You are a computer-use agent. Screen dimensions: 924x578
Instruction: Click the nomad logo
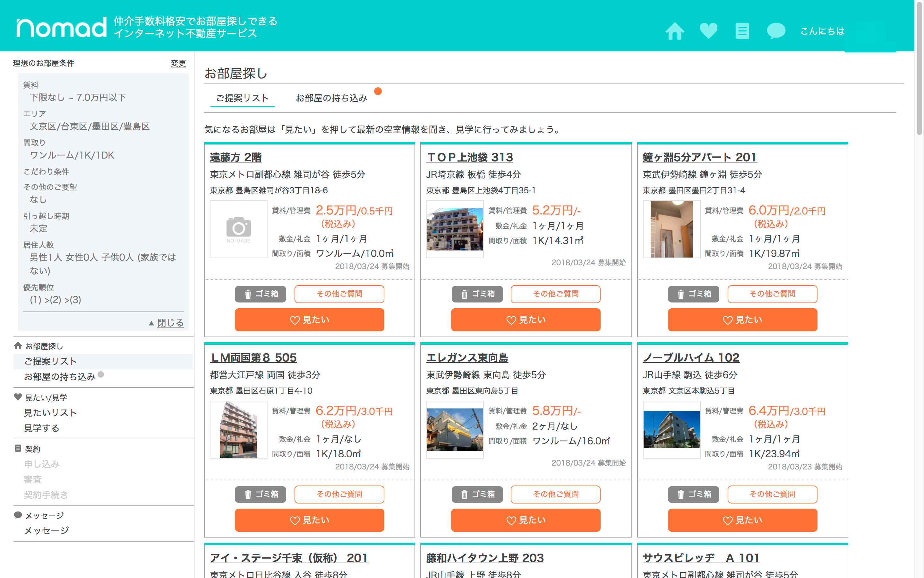[61, 28]
